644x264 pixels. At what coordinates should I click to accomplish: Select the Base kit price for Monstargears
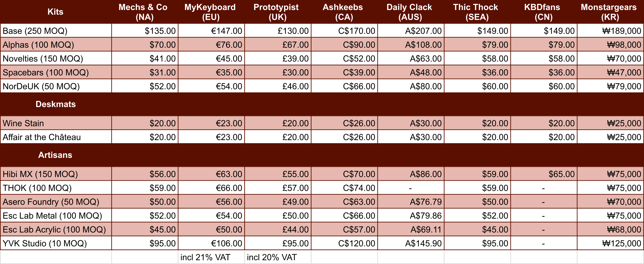[621, 31]
